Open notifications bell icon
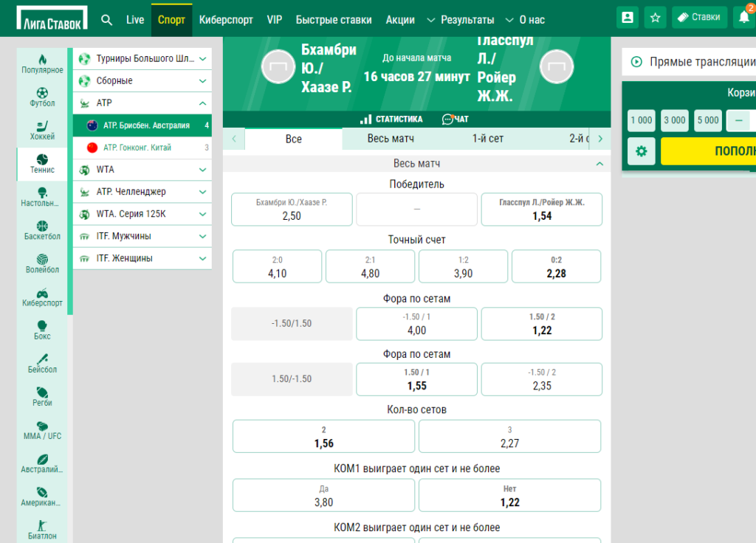Image resolution: width=756 pixels, height=543 pixels. tap(744, 18)
